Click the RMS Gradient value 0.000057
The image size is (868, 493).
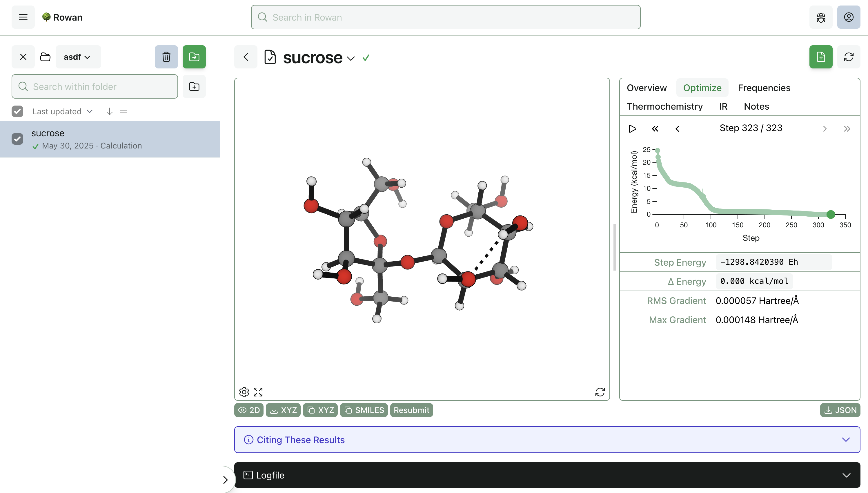tap(757, 301)
